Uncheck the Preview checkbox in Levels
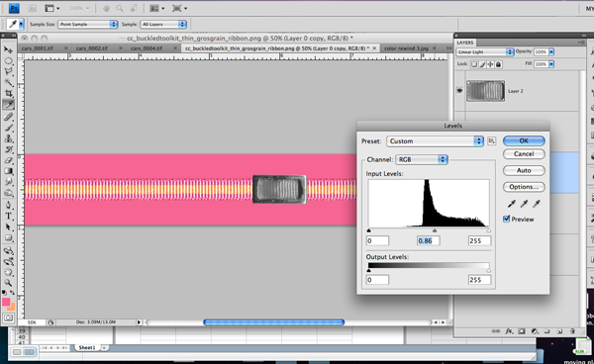This screenshot has height=364, width=594. coord(507,219)
